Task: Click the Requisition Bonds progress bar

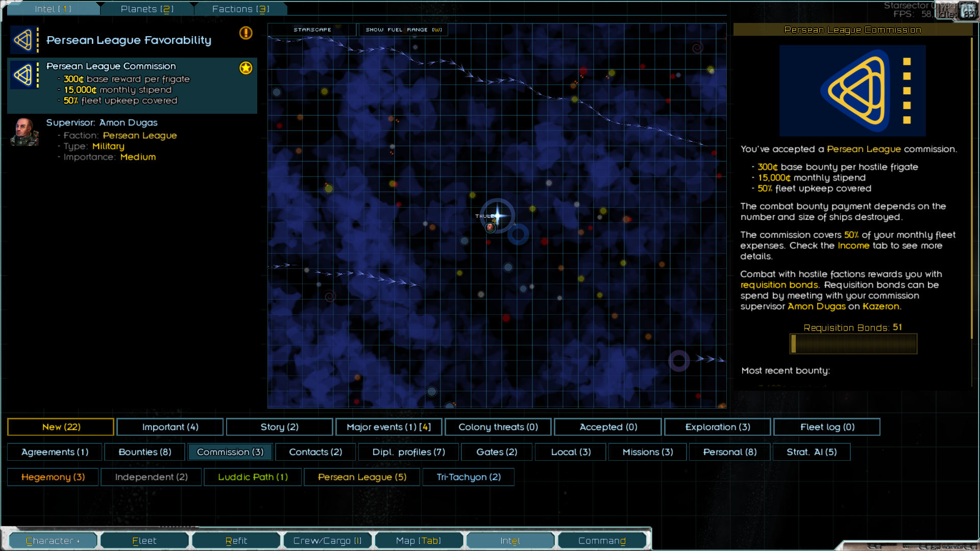Action: (x=853, y=344)
